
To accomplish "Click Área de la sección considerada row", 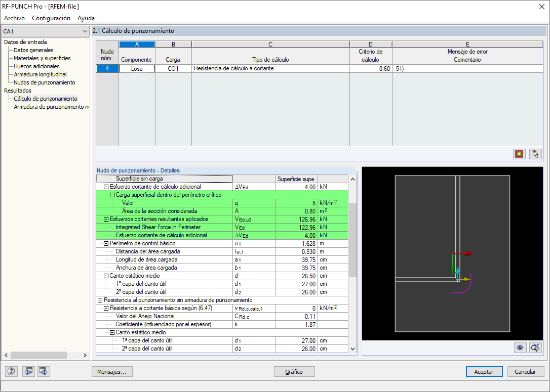I will [x=222, y=211].
